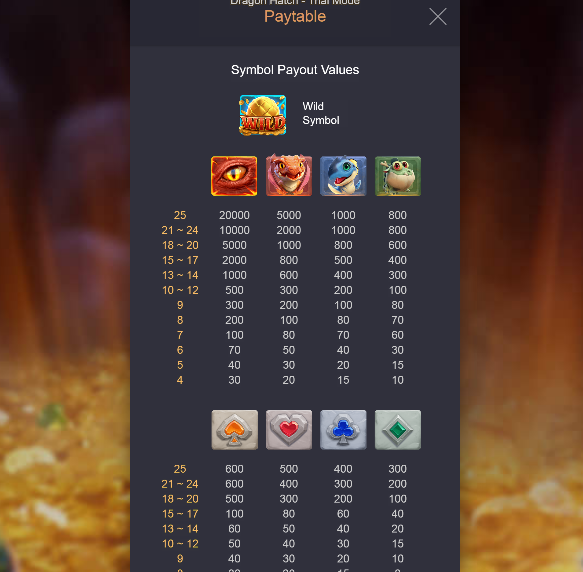Click the 20000 payout for dragon eye
This screenshot has height=572, width=583.
234,215
